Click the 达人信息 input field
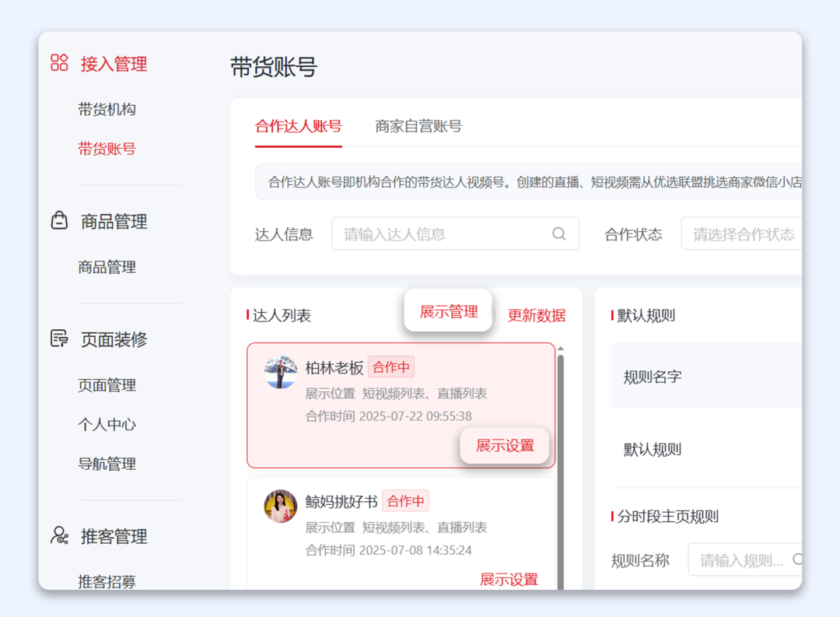This screenshot has height=617, width=840. click(x=436, y=233)
